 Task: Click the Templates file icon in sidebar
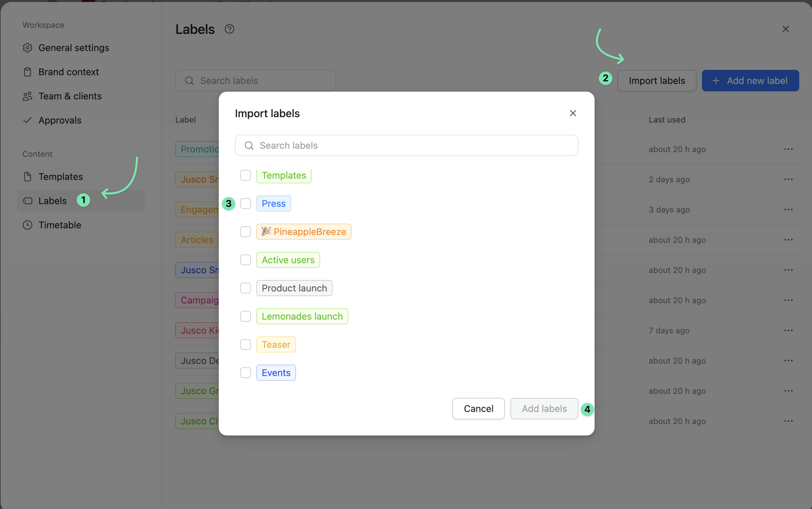coord(28,176)
